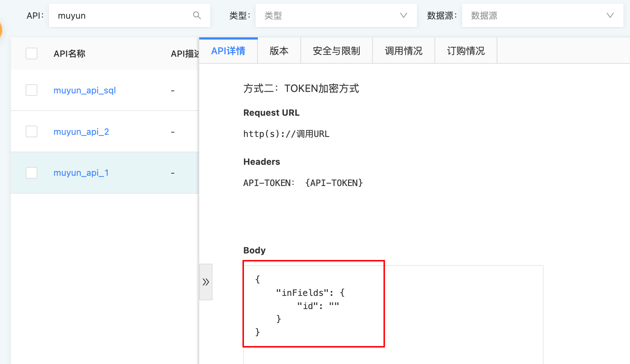The height and width of the screenshot is (364, 630).
Task: Click the Body heading
Action: pyautogui.click(x=254, y=250)
